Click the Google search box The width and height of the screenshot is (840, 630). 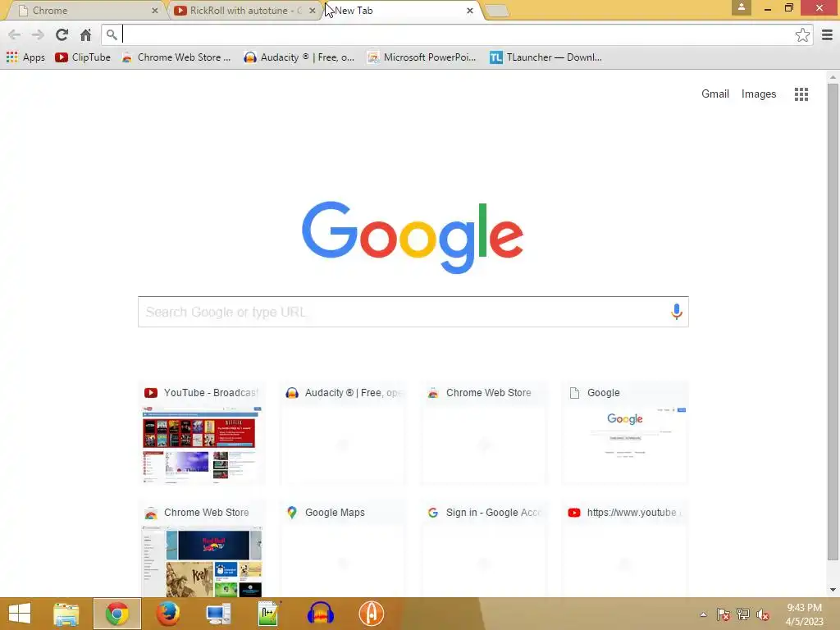tap(413, 312)
